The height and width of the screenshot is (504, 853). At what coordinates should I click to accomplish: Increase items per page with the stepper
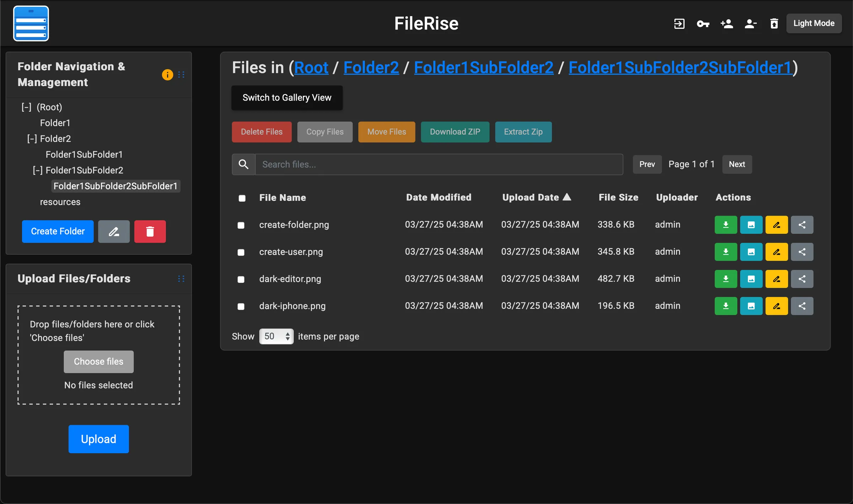click(288, 333)
